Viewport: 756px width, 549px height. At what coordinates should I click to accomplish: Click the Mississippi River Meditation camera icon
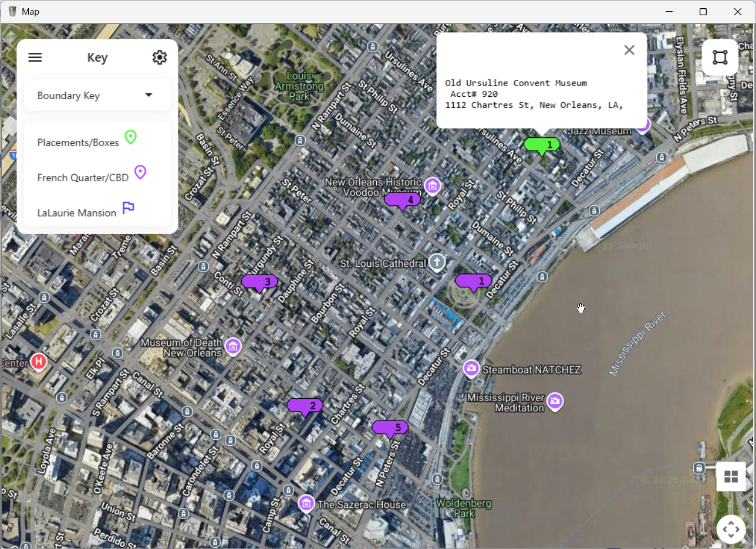(x=555, y=402)
